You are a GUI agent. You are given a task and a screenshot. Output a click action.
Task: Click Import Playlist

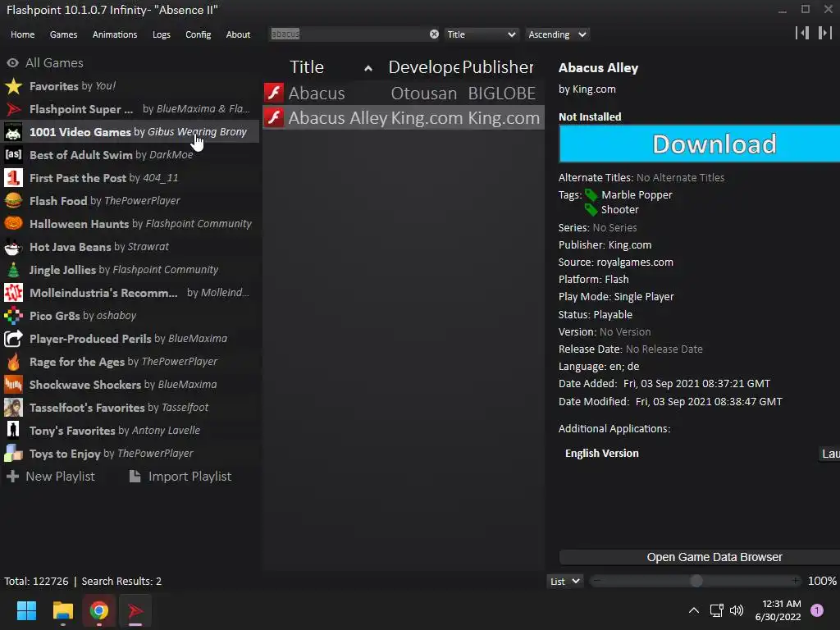click(180, 477)
